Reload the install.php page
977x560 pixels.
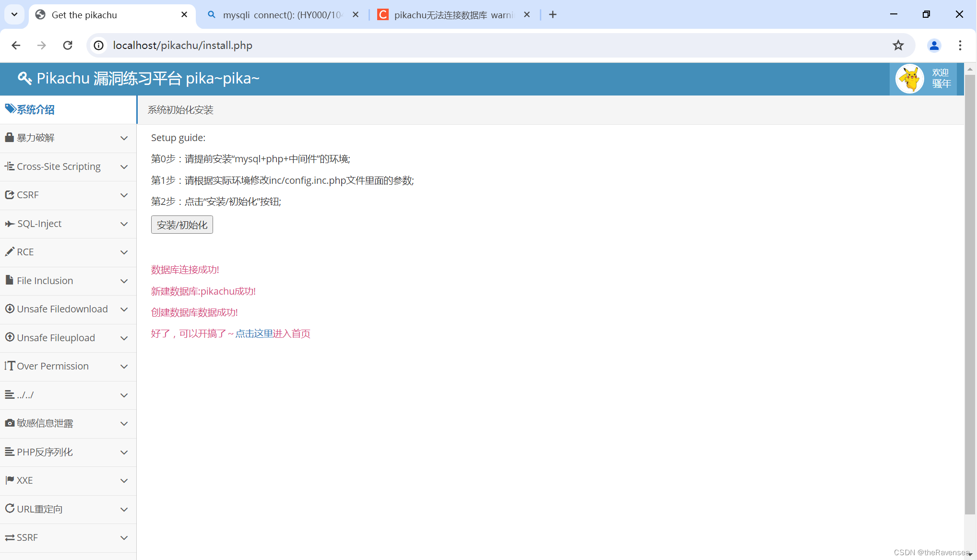(68, 45)
